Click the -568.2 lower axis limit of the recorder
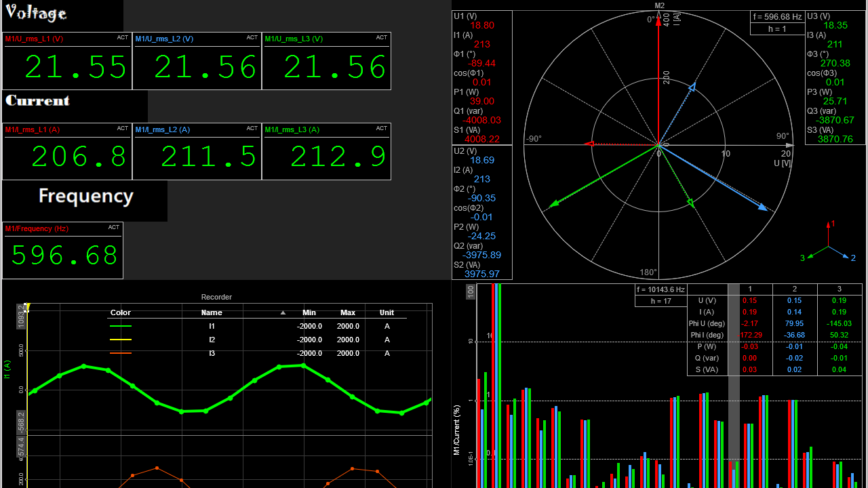The height and width of the screenshot is (488, 868). click(21, 422)
